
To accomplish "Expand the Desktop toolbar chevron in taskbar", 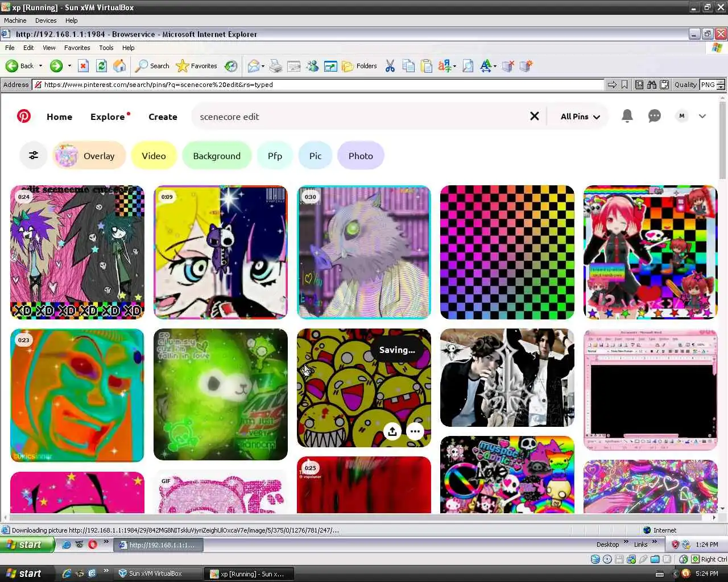I will pyautogui.click(x=626, y=542).
